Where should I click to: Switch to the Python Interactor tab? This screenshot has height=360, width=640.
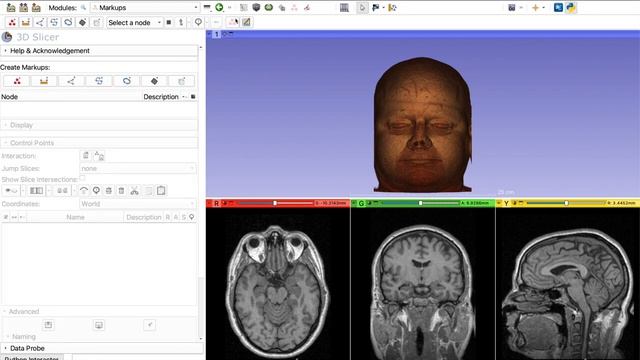32,358
